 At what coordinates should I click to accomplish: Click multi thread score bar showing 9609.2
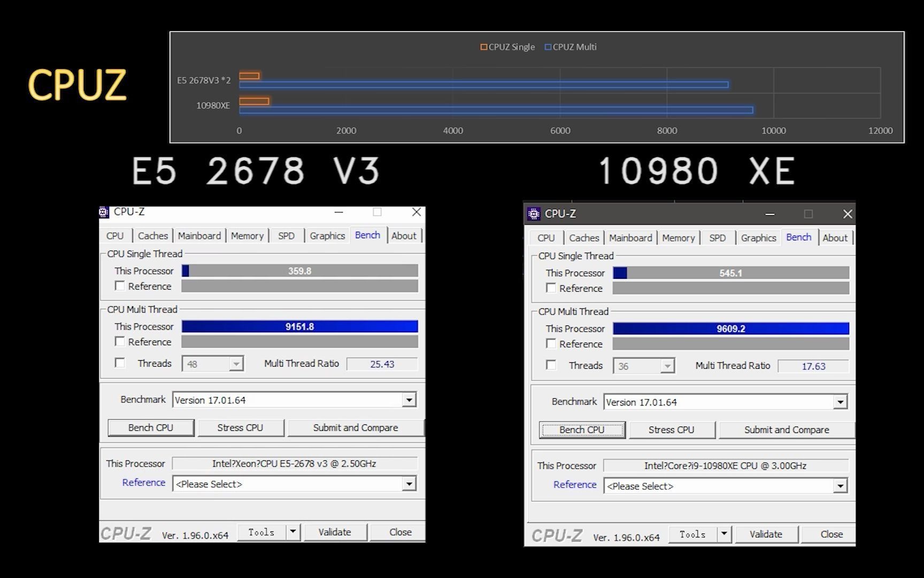(x=731, y=329)
